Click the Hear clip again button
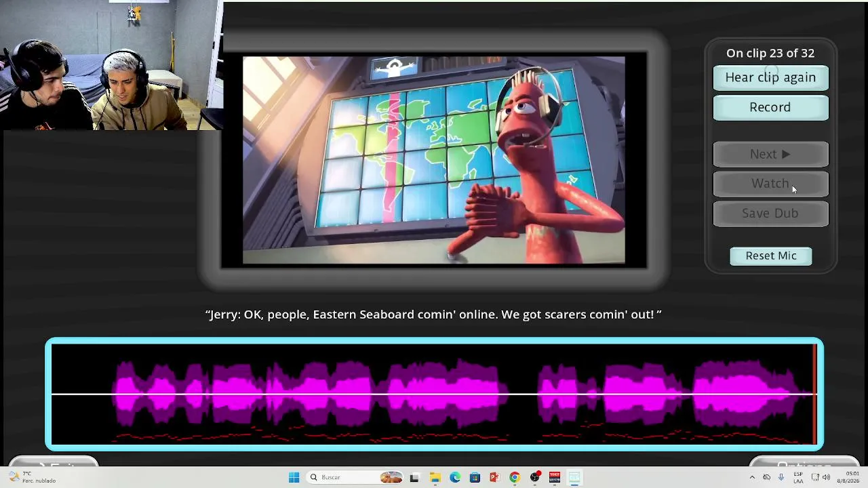Viewport: 868px width, 488px height. pos(770,77)
